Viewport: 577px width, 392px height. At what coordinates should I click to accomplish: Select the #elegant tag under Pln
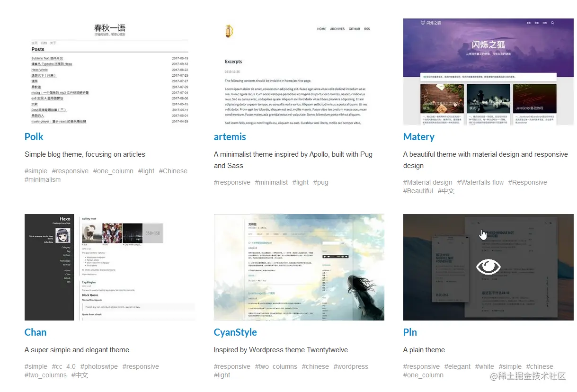pyautogui.click(x=457, y=366)
